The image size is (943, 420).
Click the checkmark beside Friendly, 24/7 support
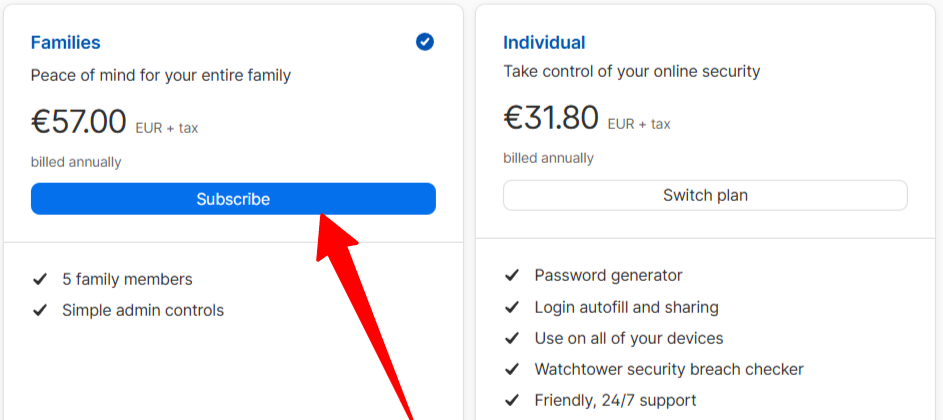[512, 400]
